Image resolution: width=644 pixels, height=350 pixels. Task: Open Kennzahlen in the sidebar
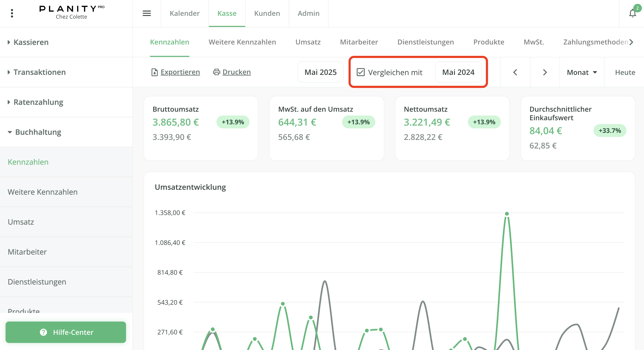66,162
